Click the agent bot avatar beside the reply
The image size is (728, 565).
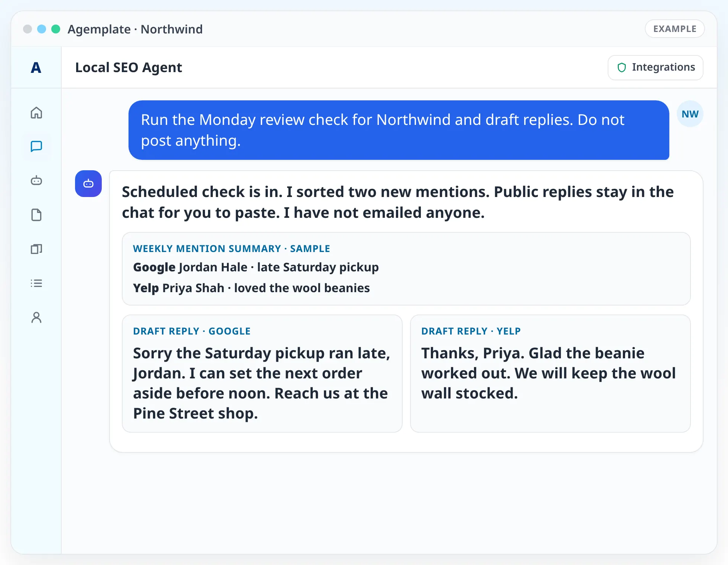tap(88, 184)
